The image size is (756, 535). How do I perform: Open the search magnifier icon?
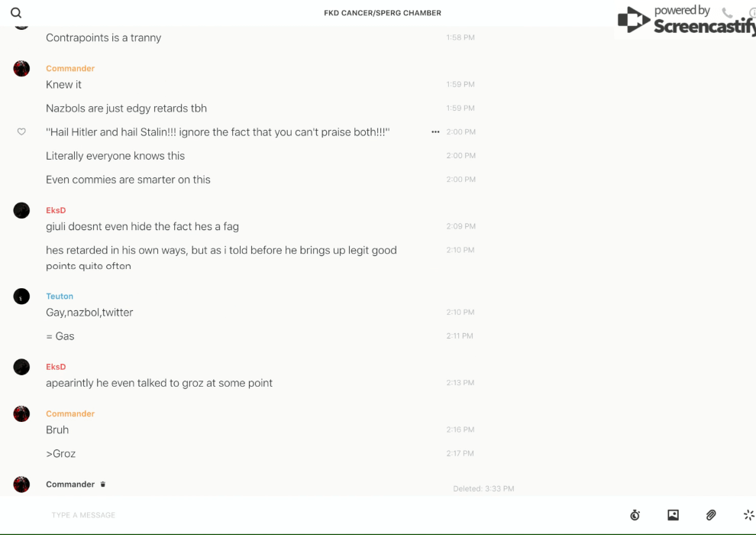[16, 13]
